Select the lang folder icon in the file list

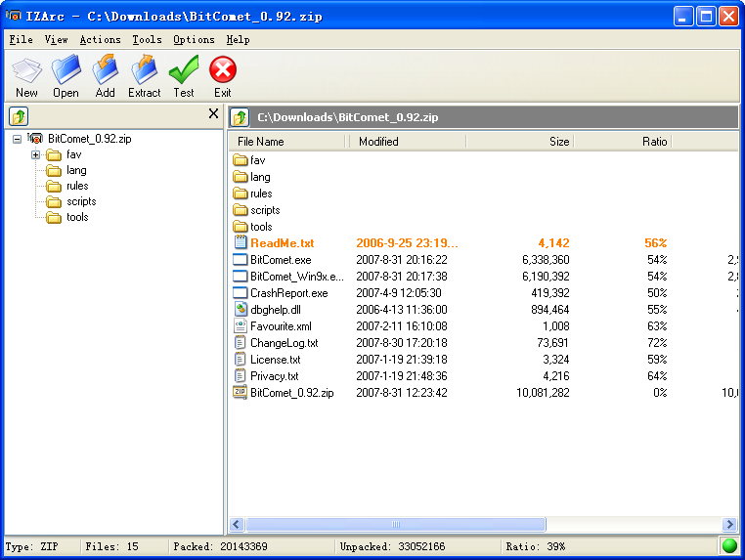[x=241, y=177]
